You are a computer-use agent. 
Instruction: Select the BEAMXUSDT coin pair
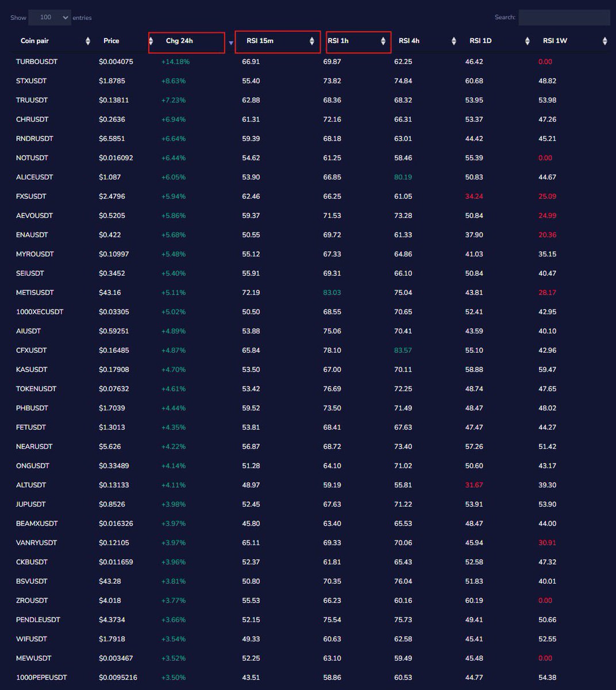37,524
